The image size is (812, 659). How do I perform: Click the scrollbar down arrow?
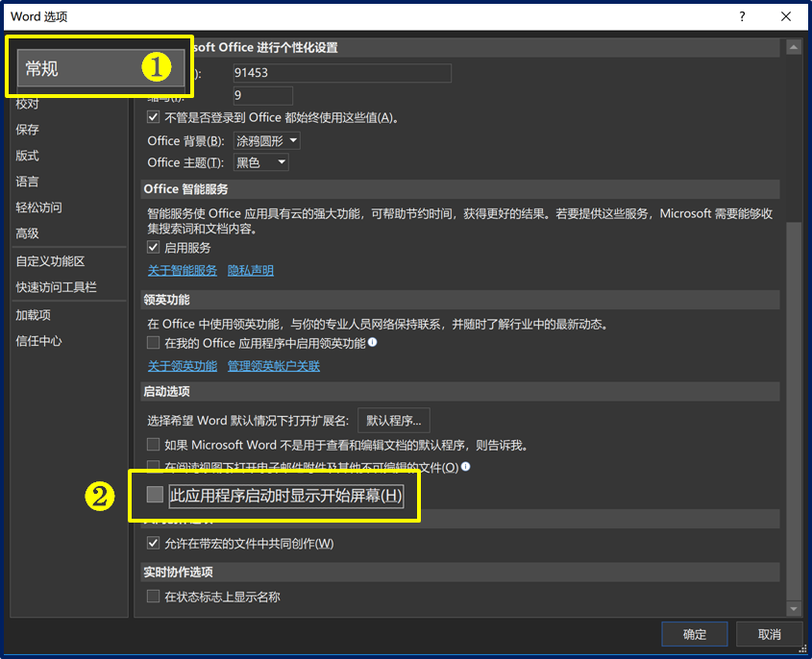[794, 609]
